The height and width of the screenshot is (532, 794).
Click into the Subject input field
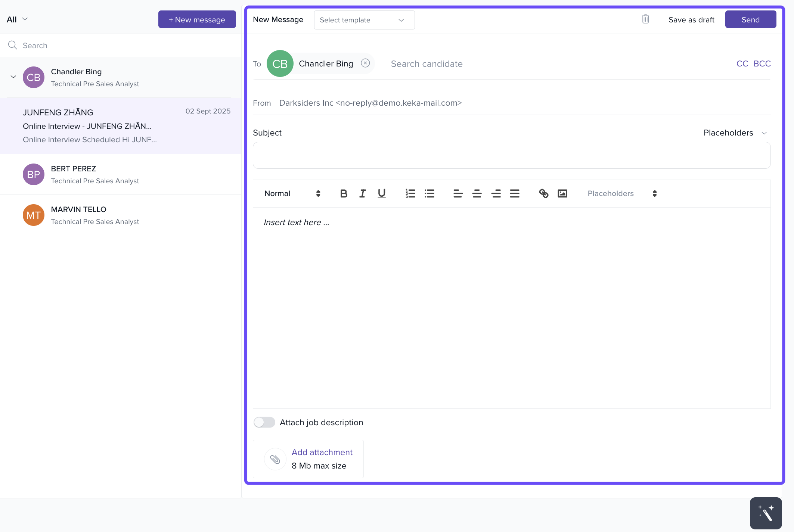tap(511, 155)
